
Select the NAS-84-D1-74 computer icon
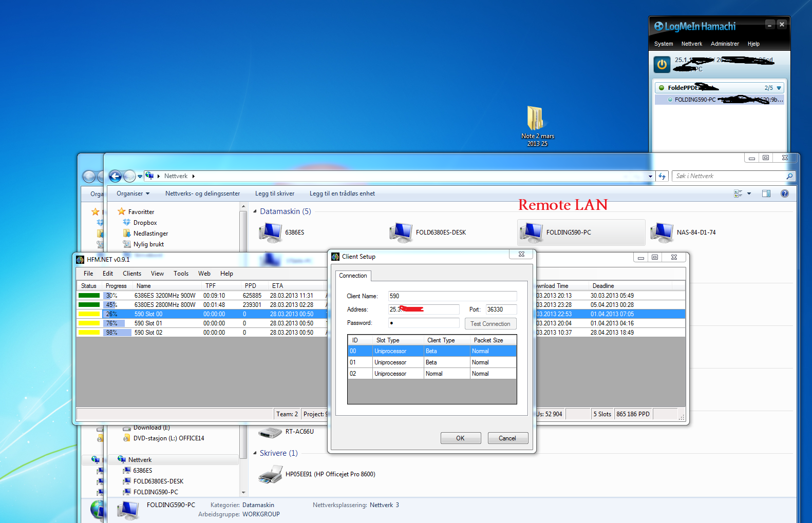click(x=683, y=233)
